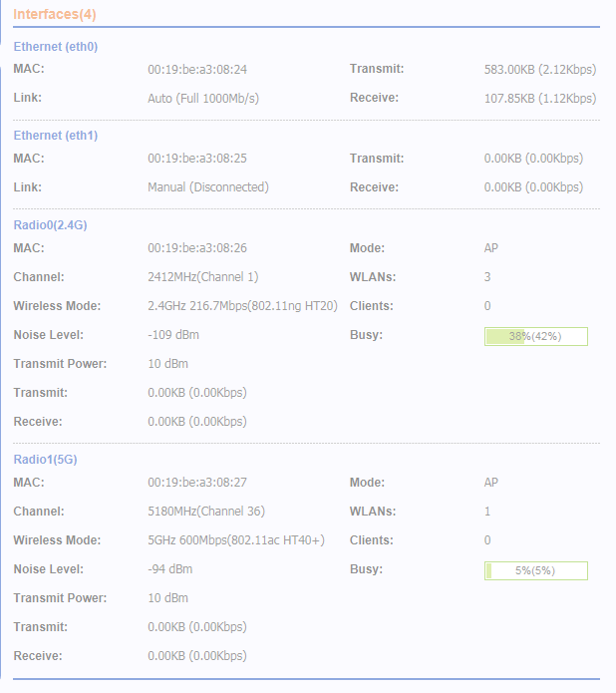Click noise level value -109 dBm

pos(173,335)
